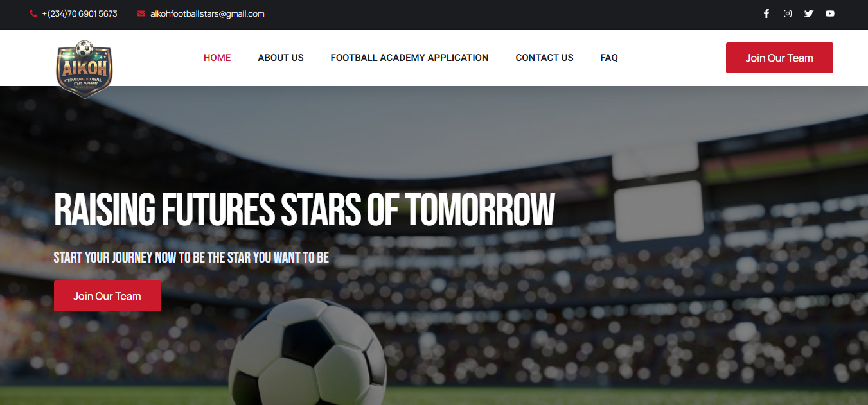Open the Twitter social icon
Viewport: 868px width, 405px height.
point(809,13)
